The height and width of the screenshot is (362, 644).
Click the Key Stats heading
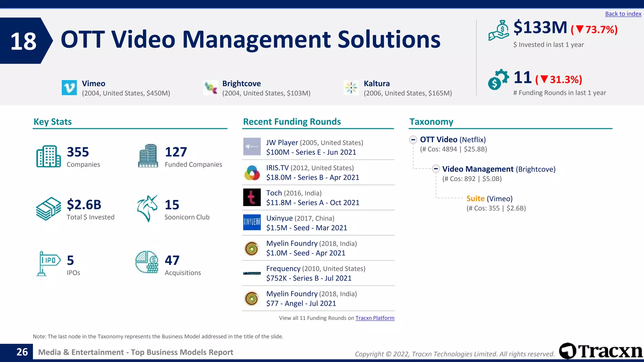53,122
